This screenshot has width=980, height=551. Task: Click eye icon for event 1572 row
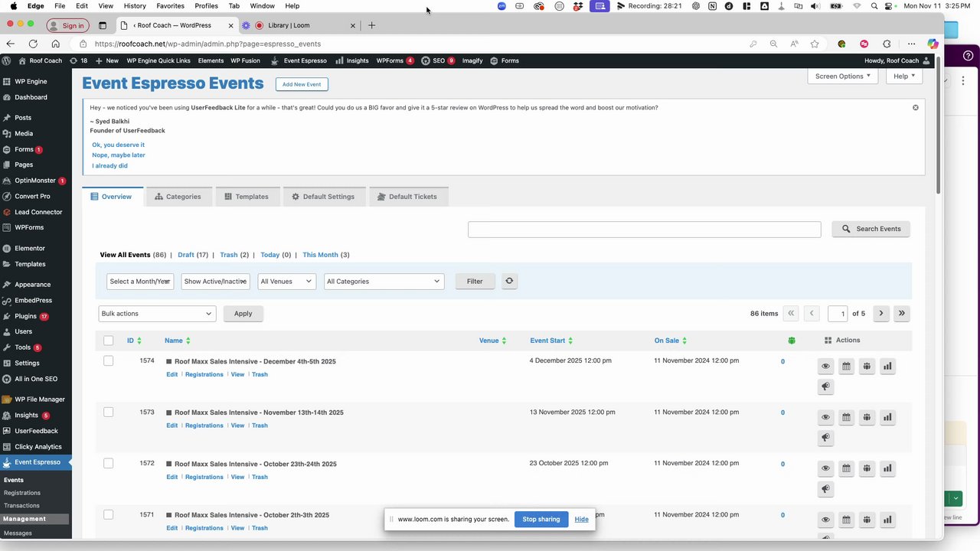[x=825, y=468]
